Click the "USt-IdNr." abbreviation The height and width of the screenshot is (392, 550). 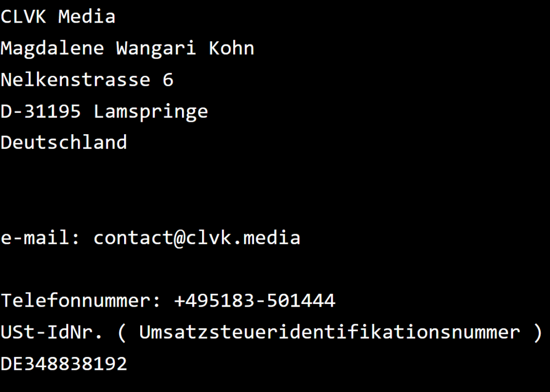click(52, 332)
